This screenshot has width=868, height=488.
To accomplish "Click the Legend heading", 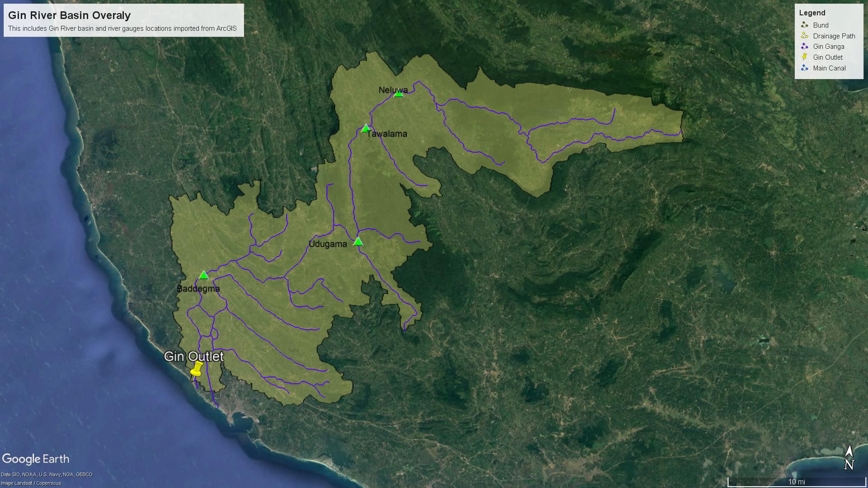I will click(x=812, y=13).
